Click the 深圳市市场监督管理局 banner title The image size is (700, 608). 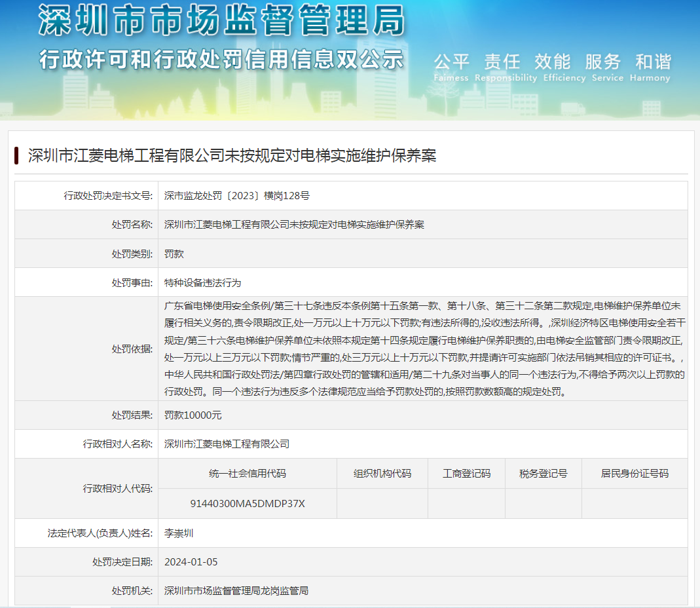pyautogui.click(x=221, y=20)
